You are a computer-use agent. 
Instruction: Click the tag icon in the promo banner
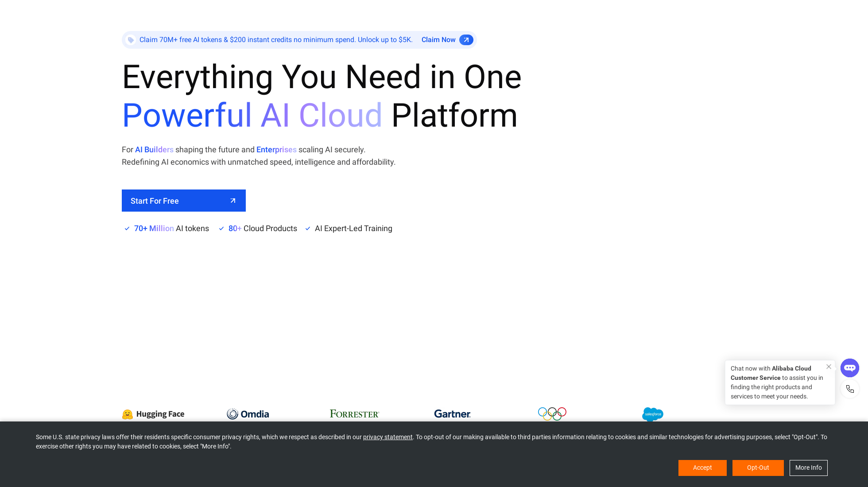pyautogui.click(x=131, y=40)
